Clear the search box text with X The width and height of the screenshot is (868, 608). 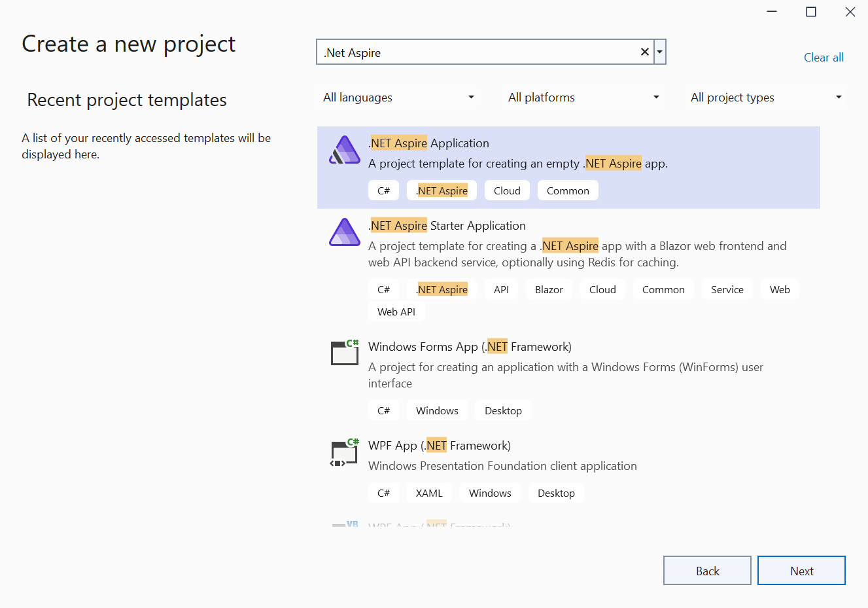point(645,52)
